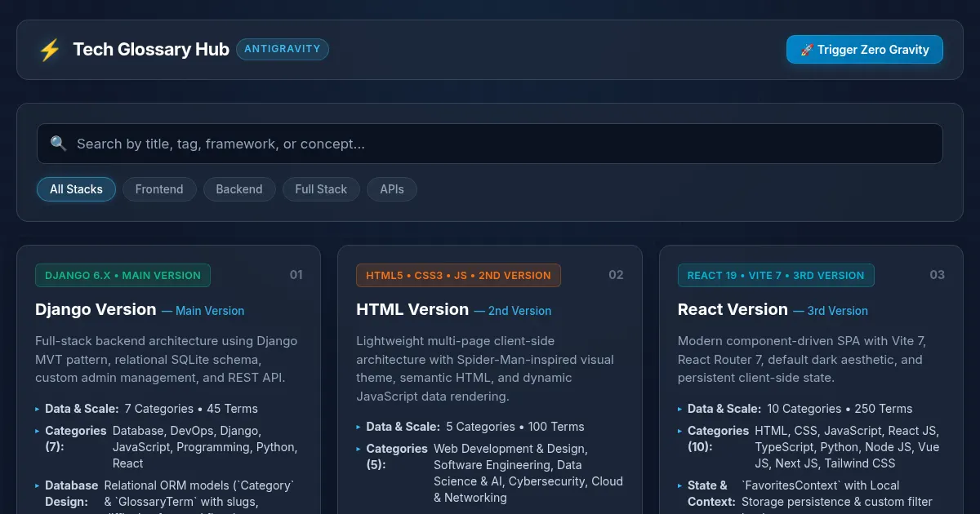Click '7 Categories • 45 Terms' text
The height and width of the screenshot is (514, 980).
click(191, 409)
